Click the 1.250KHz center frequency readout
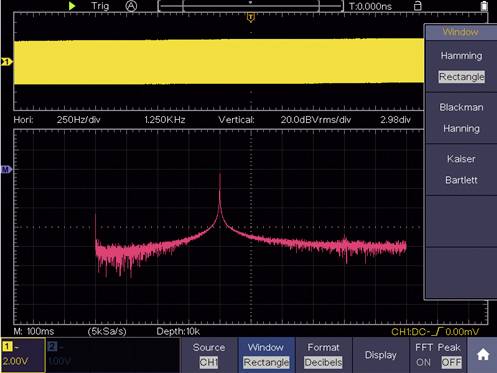The image size is (497, 373). [x=165, y=120]
